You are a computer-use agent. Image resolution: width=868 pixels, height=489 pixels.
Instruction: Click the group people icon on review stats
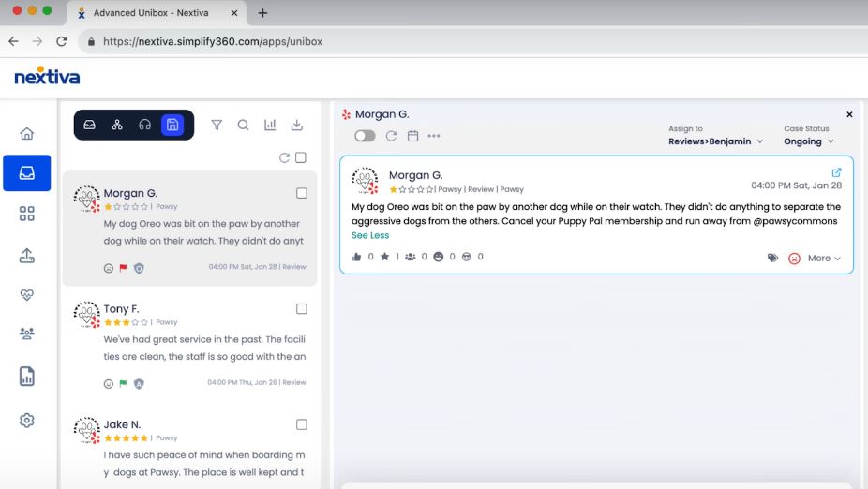[411, 257]
